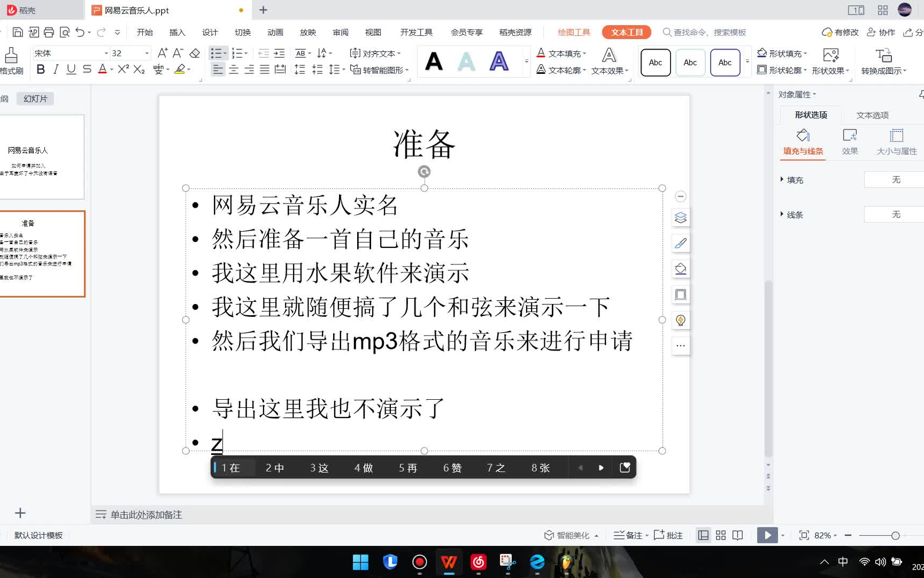Select black solid text style A
Viewport: 924px width, 578px height.
coord(434,62)
